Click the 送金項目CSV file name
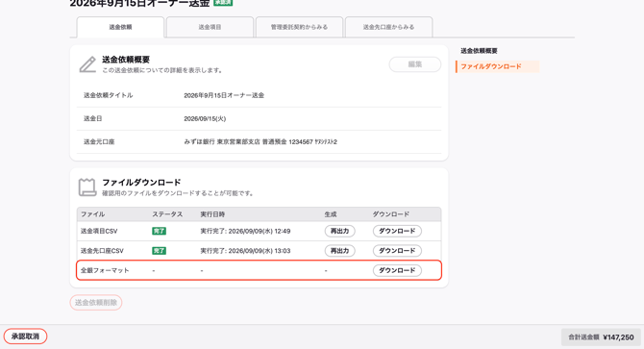Image resolution: width=644 pixels, height=349 pixels. (99, 231)
